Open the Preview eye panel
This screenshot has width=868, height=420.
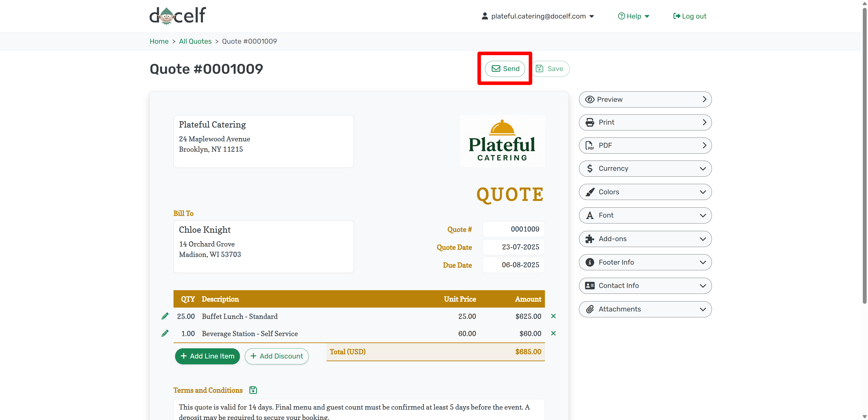point(645,100)
